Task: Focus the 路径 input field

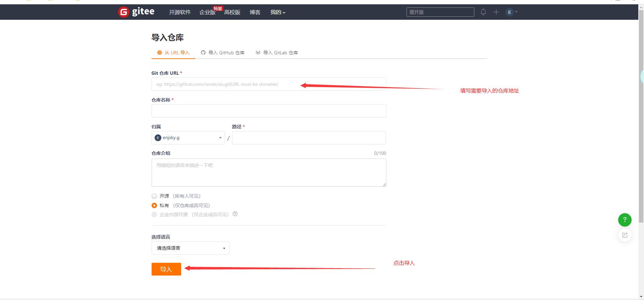Action: coord(309,138)
